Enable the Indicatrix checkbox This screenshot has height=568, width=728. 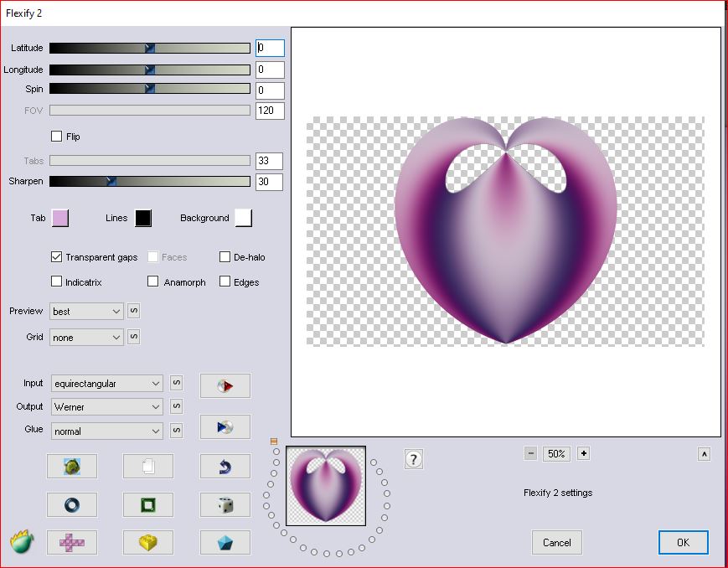click(x=56, y=281)
